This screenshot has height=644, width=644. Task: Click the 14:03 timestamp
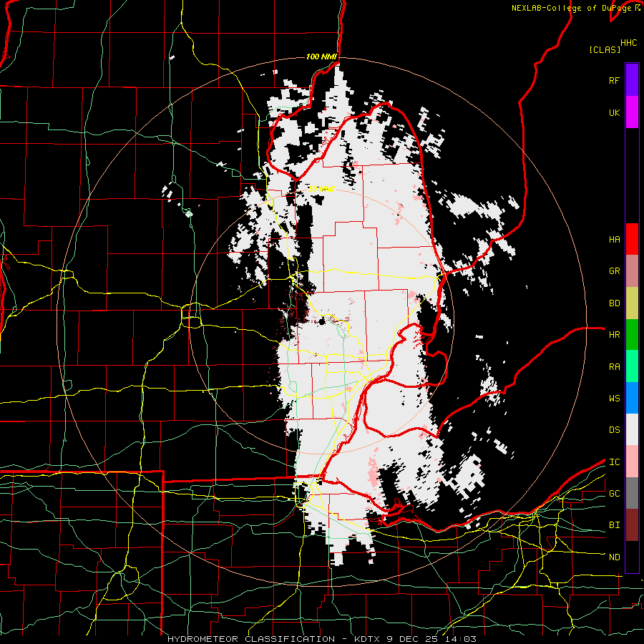pos(463,639)
